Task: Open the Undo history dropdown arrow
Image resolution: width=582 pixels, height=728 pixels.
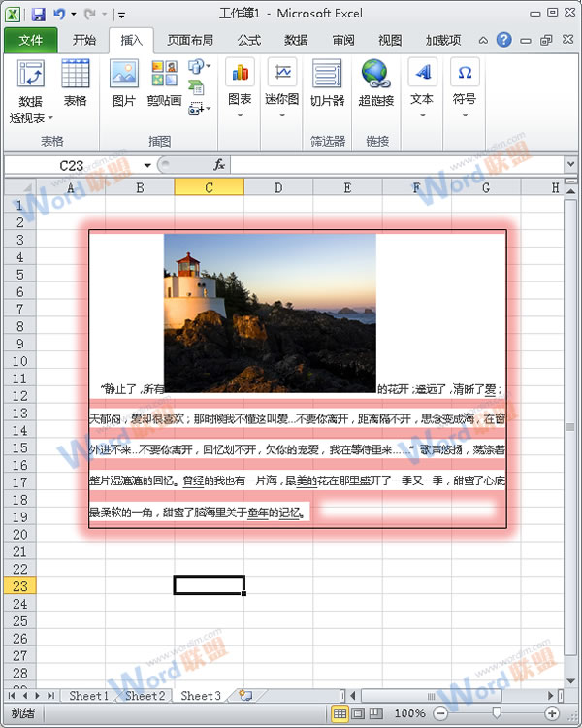Action: 74,15
